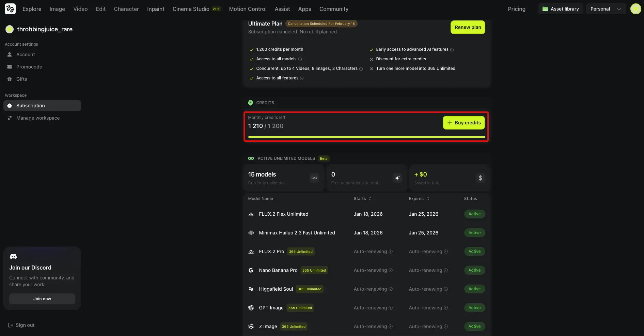Viewport: 644px width, 336px height.
Task: Click the user avatar in top-right corner
Action: click(x=635, y=9)
